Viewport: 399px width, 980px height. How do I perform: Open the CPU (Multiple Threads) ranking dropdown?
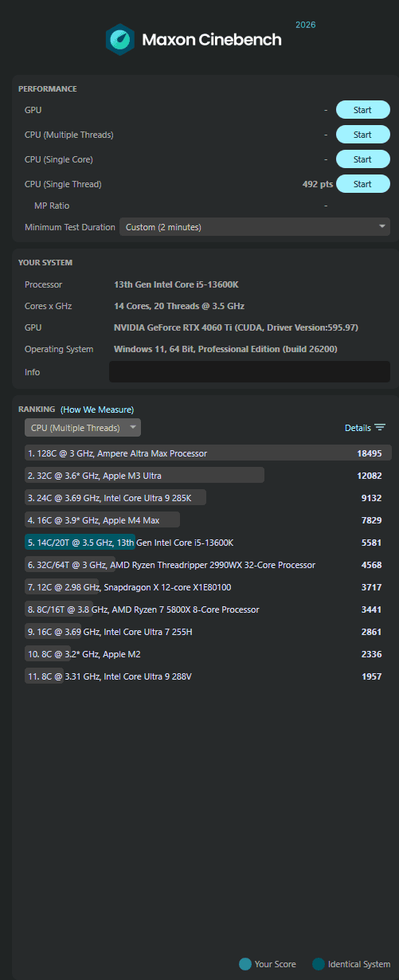(x=83, y=428)
